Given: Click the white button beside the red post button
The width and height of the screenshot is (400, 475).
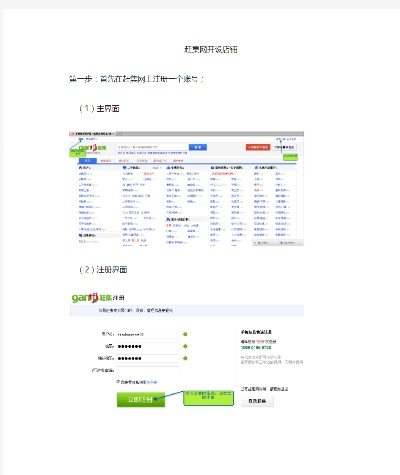Looking at the screenshot, I should 284,147.
